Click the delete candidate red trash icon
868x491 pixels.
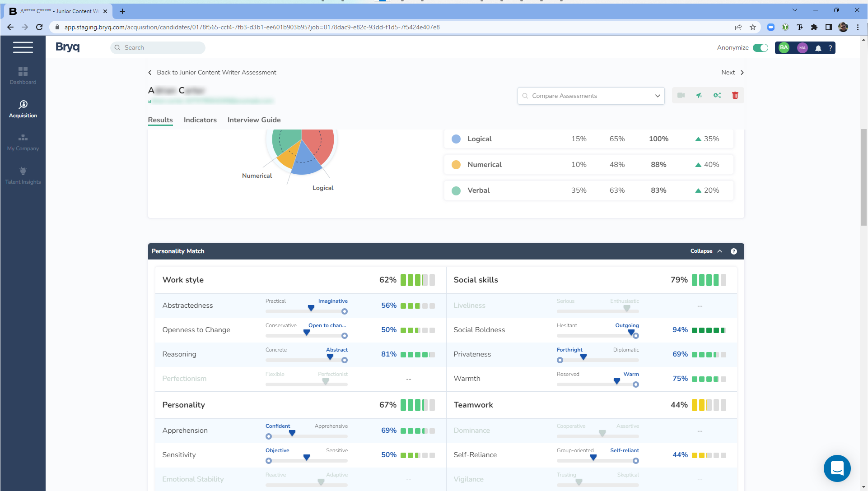[735, 95]
